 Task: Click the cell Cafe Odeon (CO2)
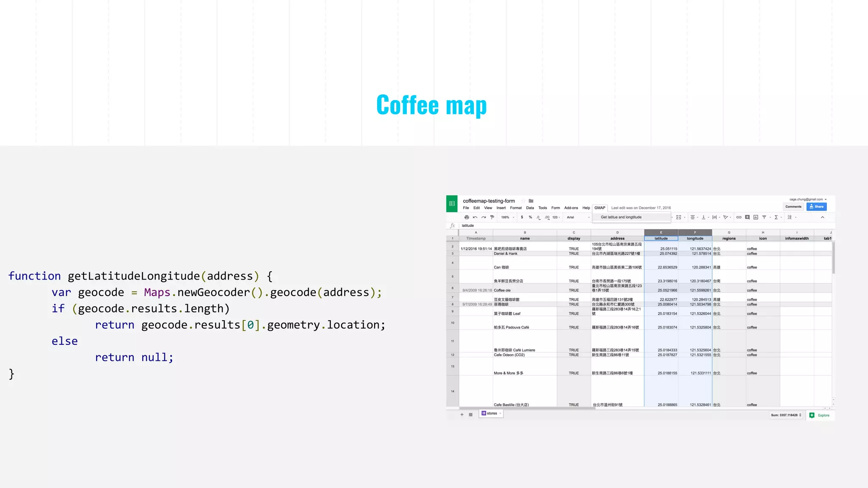525,355
